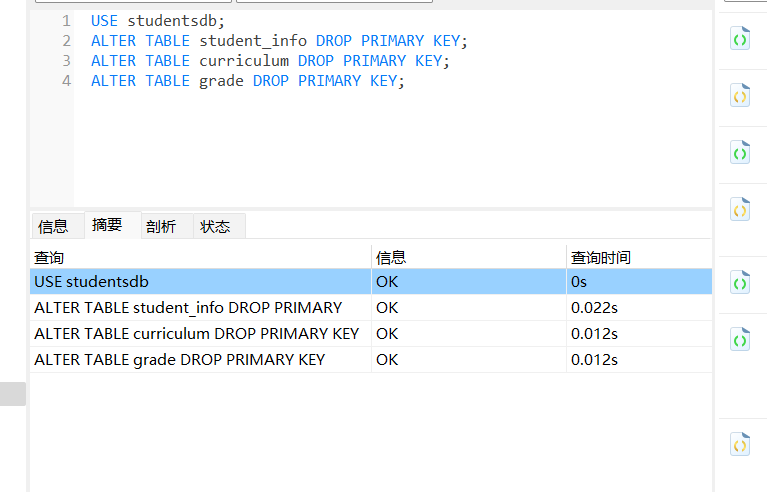Click line number 4 in the editor gutter
The width and height of the screenshot is (767, 492).
point(66,81)
